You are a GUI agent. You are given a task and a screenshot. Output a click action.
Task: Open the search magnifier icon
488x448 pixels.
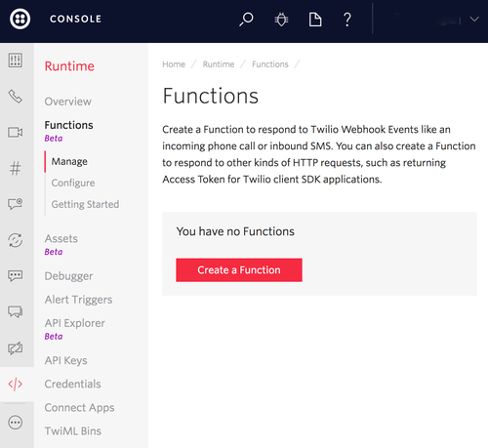(246, 20)
